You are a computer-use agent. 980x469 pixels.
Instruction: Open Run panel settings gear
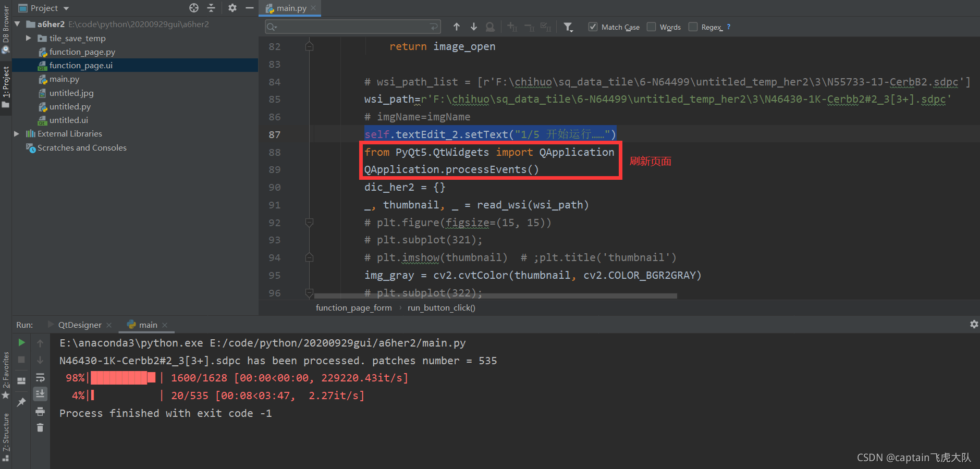(x=974, y=324)
